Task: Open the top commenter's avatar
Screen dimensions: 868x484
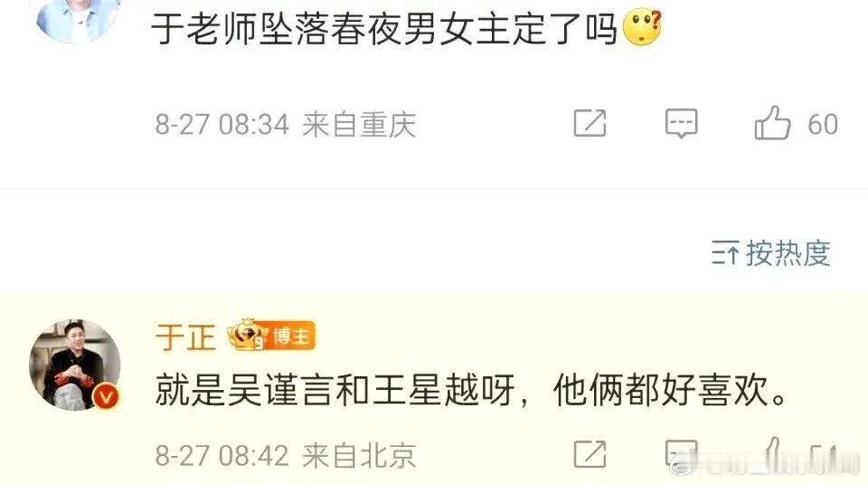Action: click(x=78, y=19)
